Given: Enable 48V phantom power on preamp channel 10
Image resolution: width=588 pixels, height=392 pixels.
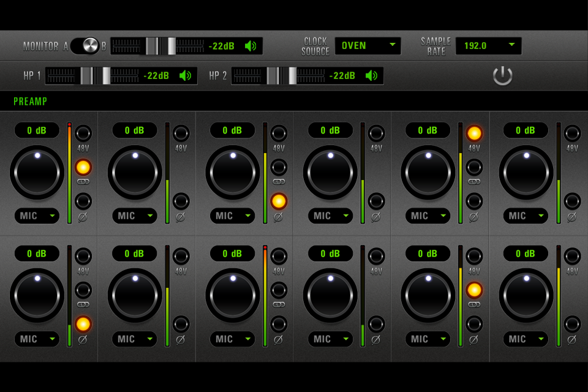Looking at the screenshot, I should 377,256.
